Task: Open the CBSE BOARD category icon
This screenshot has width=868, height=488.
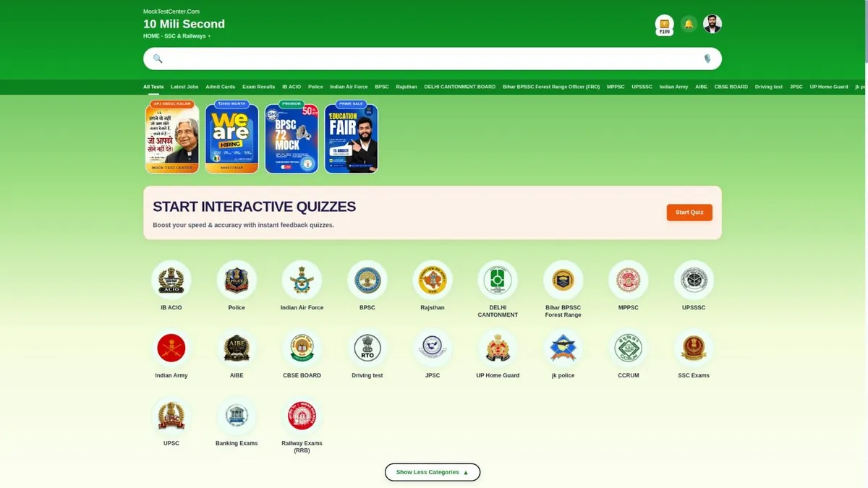Action: (302, 348)
